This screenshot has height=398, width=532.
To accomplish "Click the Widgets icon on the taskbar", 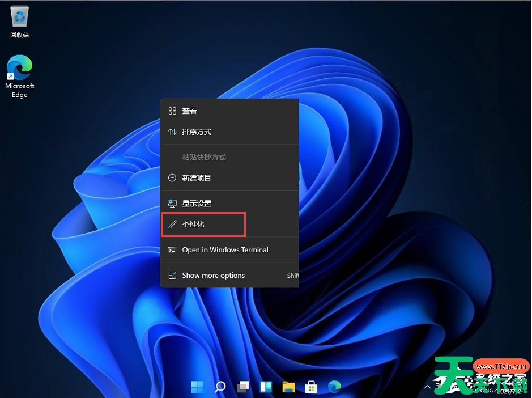I will click(265, 387).
